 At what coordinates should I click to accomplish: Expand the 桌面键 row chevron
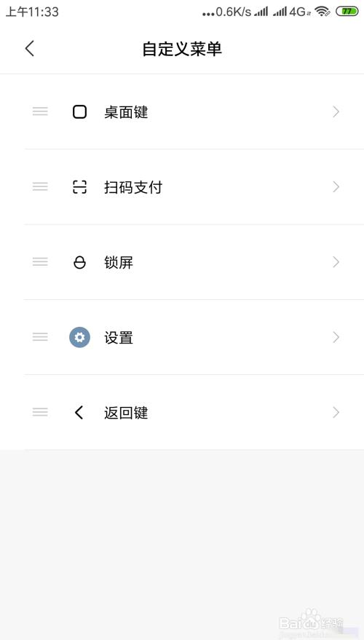[336, 112]
